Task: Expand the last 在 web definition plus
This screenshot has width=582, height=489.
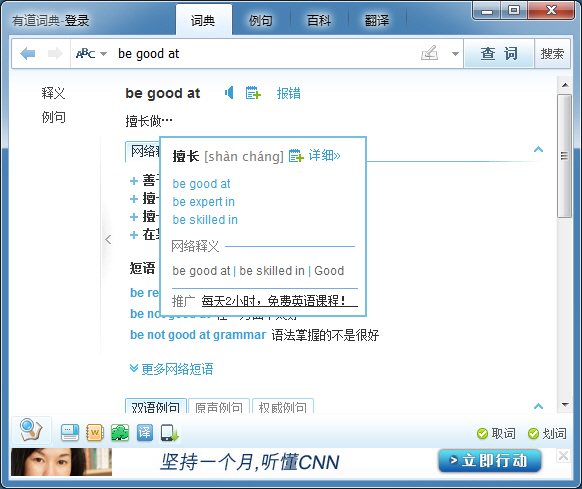Action: click(134, 235)
